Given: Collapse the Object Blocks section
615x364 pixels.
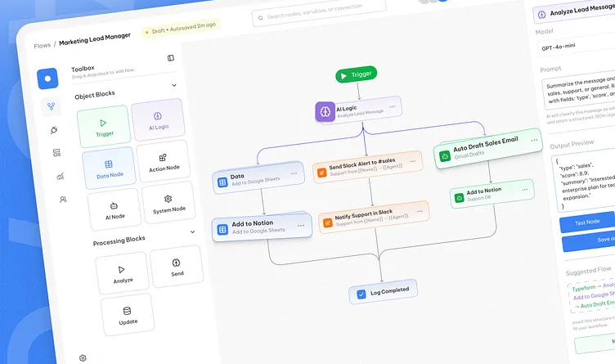Looking at the screenshot, I should [174, 85].
